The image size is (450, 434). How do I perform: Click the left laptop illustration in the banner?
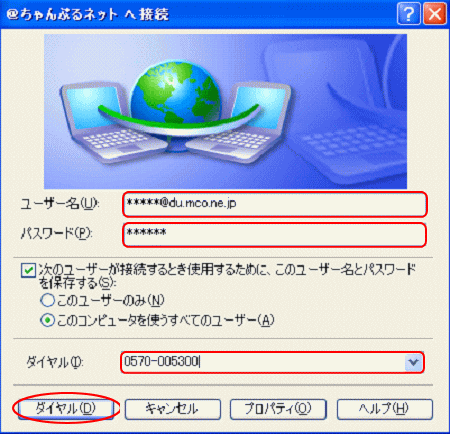click(112, 122)
